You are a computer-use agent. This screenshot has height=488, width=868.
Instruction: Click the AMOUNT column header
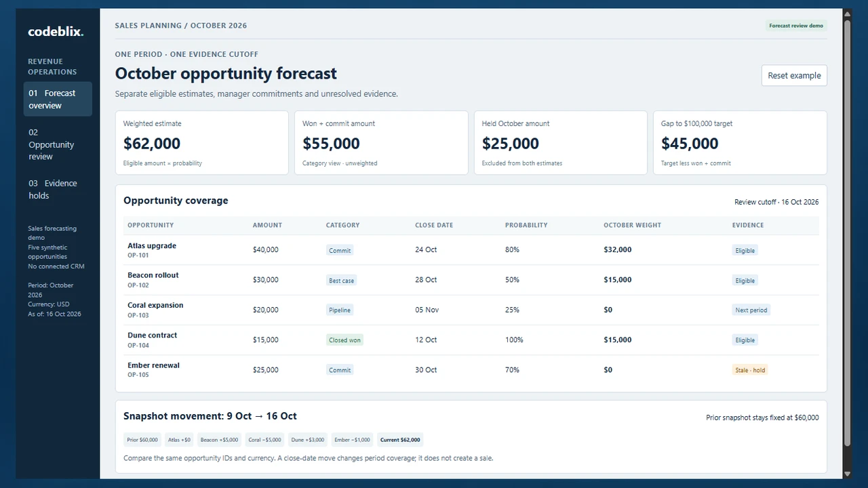coord(267,225)
